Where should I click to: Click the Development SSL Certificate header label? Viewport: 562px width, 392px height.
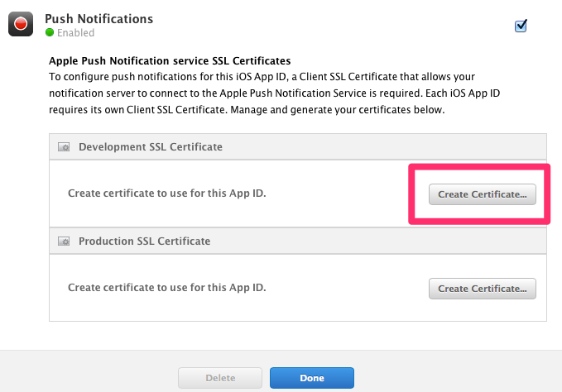(150, 147)
